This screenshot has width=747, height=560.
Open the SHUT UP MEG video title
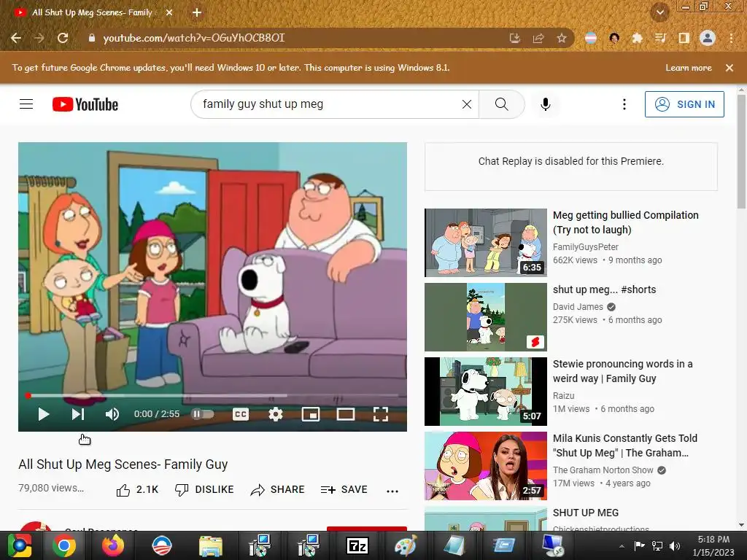tap(586, 513)
